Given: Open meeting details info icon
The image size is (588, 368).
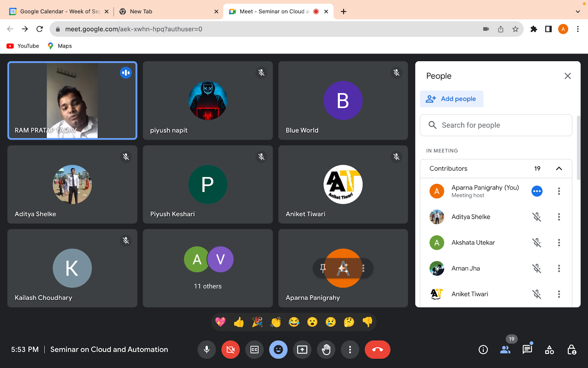Looking at the screenshot, I should coord(483,350).
